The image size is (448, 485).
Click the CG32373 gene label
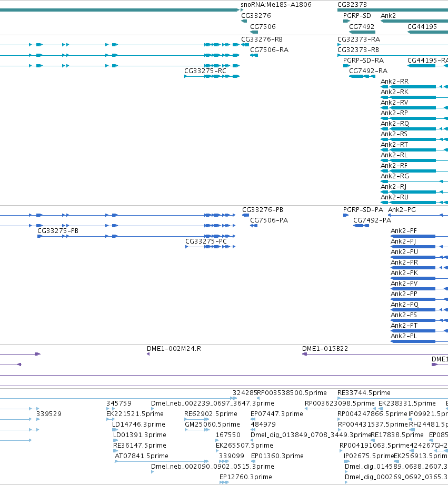click(x=352, y=5)
